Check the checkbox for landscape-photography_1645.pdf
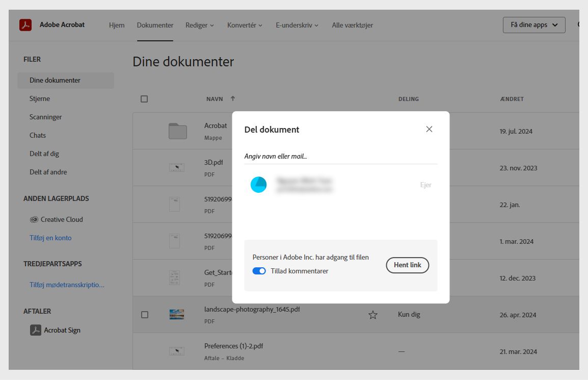The image size is (588, 380). 144,314
